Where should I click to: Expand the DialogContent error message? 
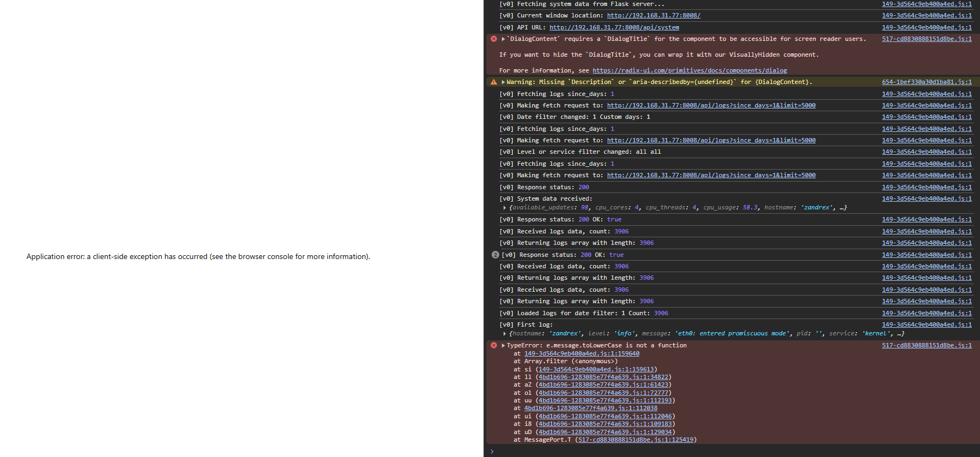(503, 39)
